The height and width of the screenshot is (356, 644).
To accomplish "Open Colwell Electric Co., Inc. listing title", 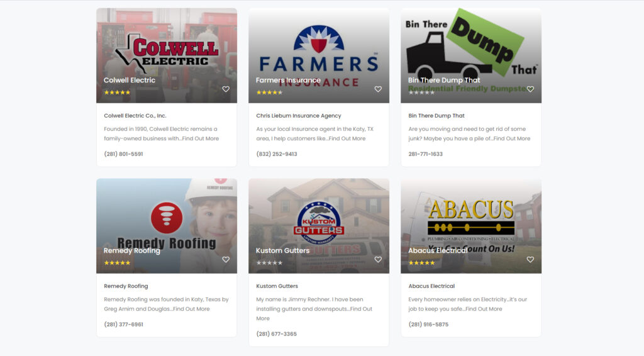I will tap(135, 116).
